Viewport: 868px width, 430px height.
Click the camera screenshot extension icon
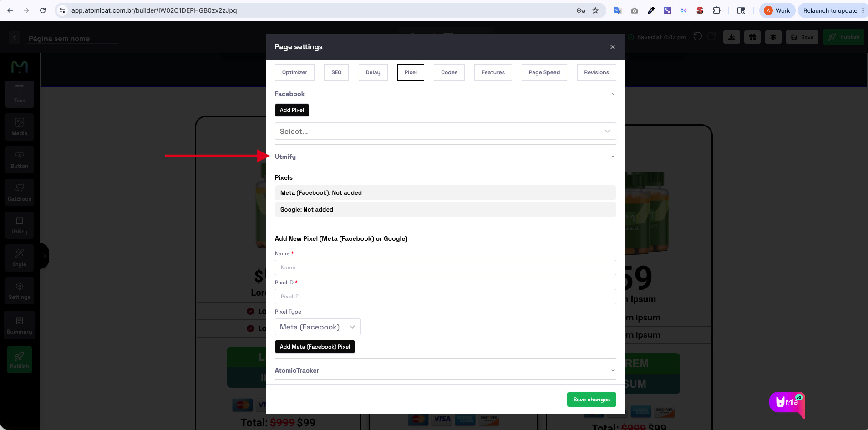(635, 10)
